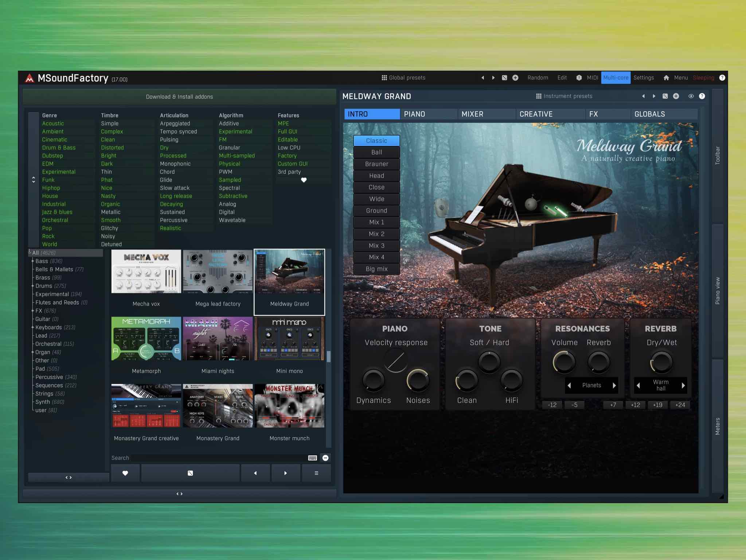Image resolution: width=746 pixels, height=560 pixels.
Task: Select the Big mix microphone preset
Action: point(376,269)
